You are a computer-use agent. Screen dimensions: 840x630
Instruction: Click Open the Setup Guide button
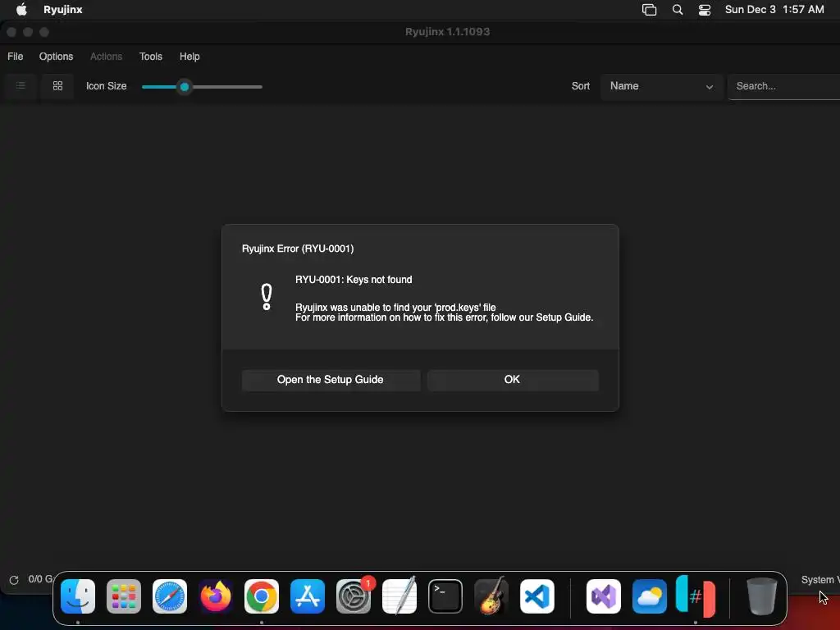point(331,380)
